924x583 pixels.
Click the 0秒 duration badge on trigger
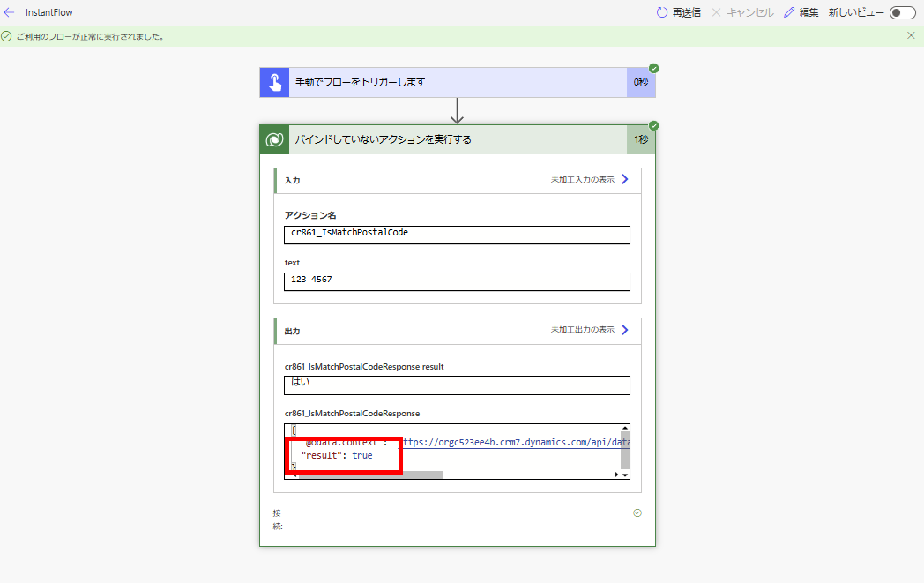tap(641, 81)
